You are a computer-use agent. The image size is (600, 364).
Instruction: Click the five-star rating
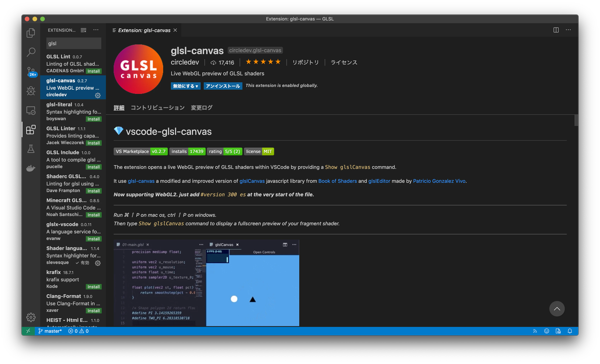pyautogui.click(x=263, y=62)
